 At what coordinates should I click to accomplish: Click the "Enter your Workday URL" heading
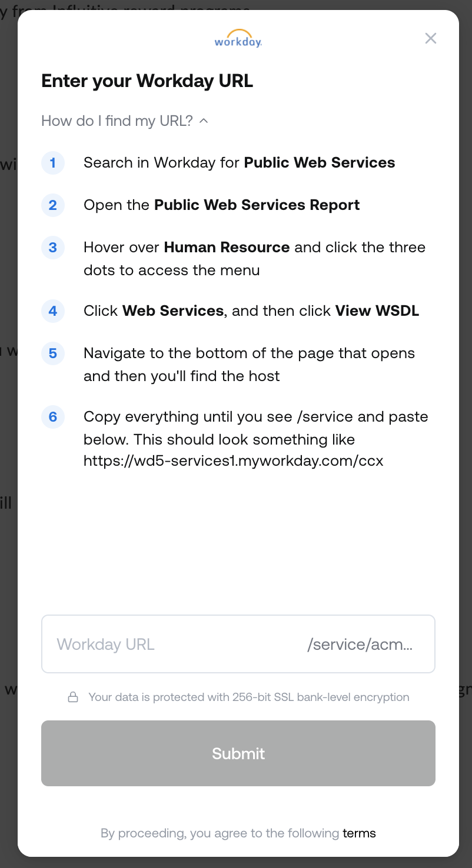click(147, 81)
